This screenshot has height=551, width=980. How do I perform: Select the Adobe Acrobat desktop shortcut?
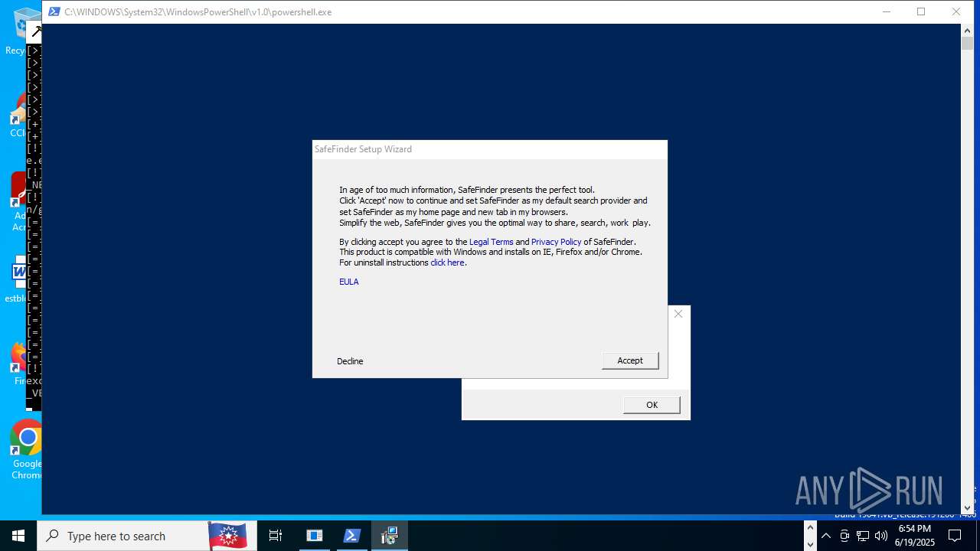tap(25, 202)
